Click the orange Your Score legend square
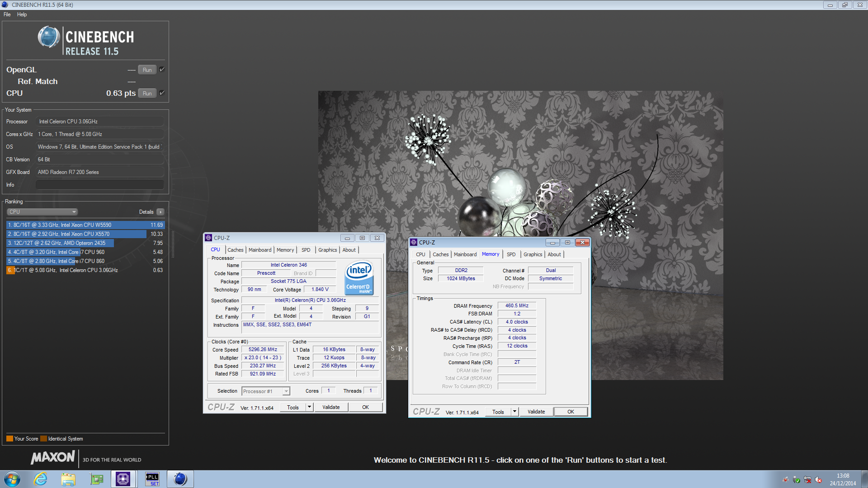This screenshot has width=868, height=488. tap(9, 439)
